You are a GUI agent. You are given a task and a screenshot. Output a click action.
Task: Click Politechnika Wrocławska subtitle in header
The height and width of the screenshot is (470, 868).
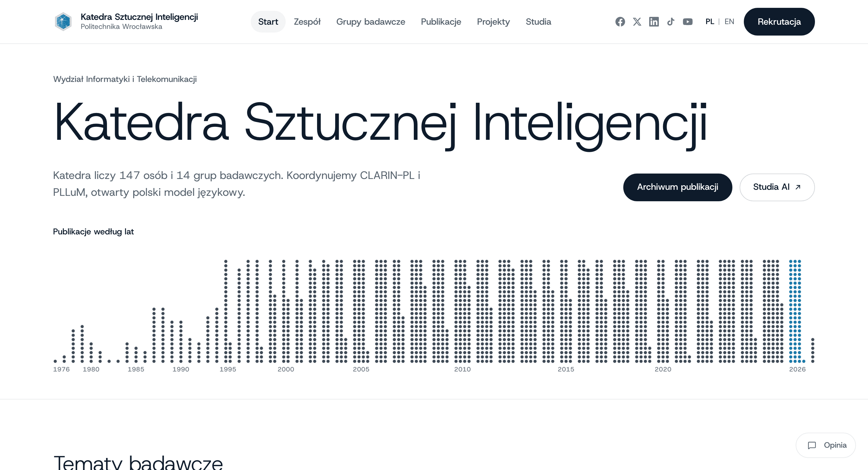point(121,27)
